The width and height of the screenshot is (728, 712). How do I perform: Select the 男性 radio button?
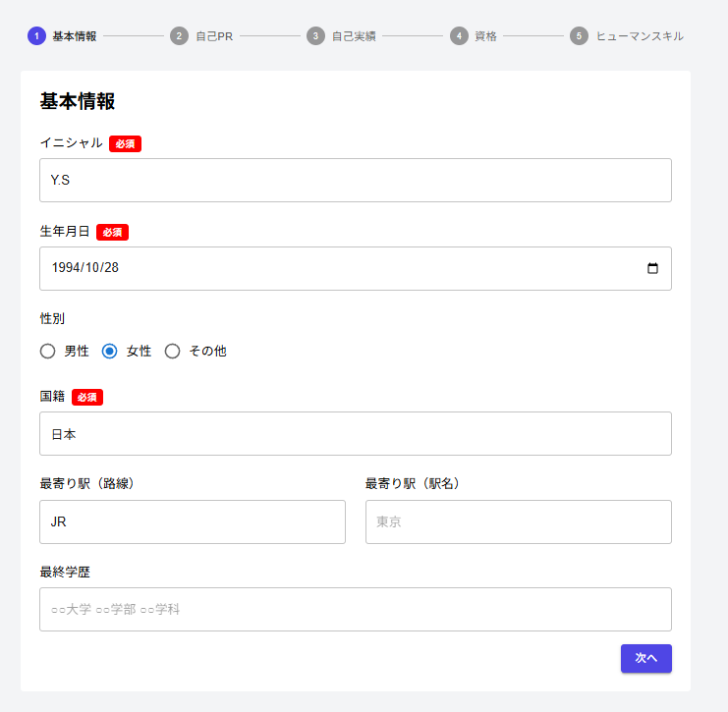coord(47,351)
